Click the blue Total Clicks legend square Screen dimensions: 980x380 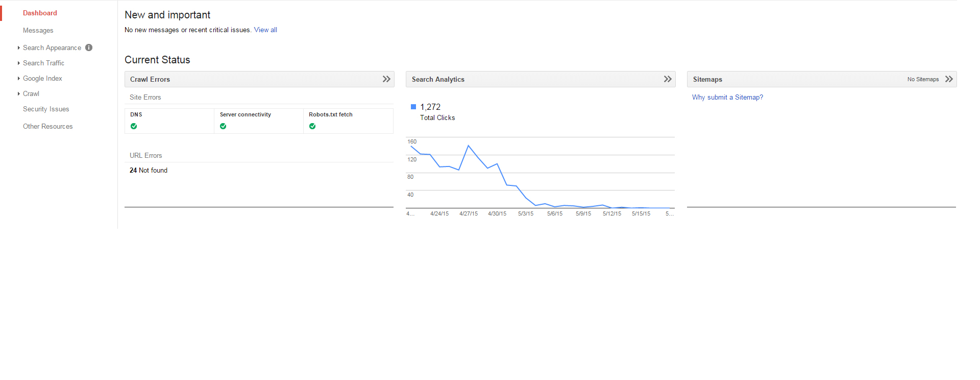(413, 107)
